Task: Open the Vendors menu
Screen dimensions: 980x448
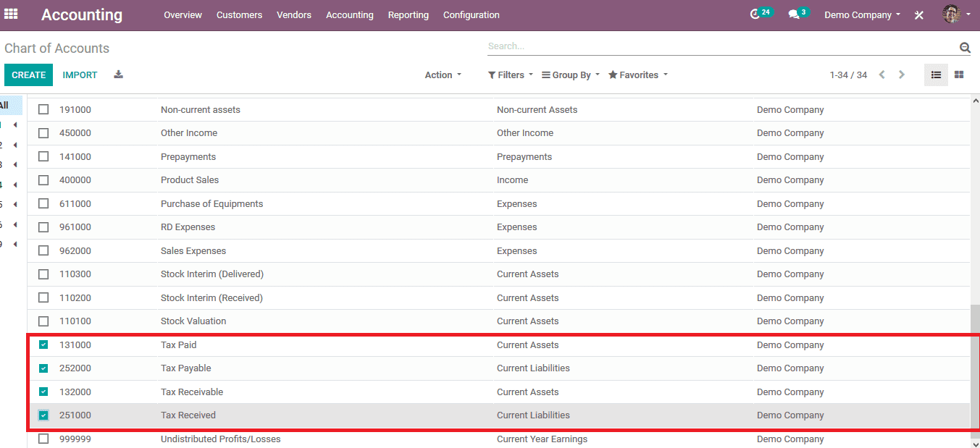Action: (x=294, y=14)
